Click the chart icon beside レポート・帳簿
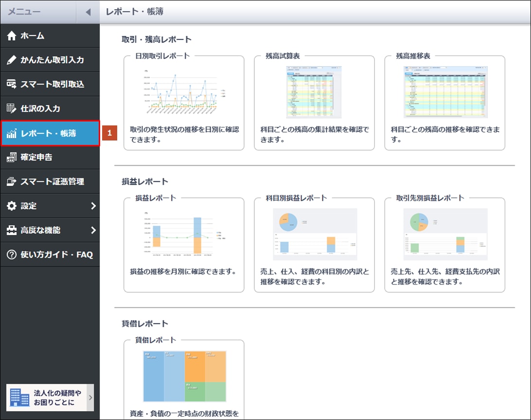The image size is (531, 420). coord(12,133)
